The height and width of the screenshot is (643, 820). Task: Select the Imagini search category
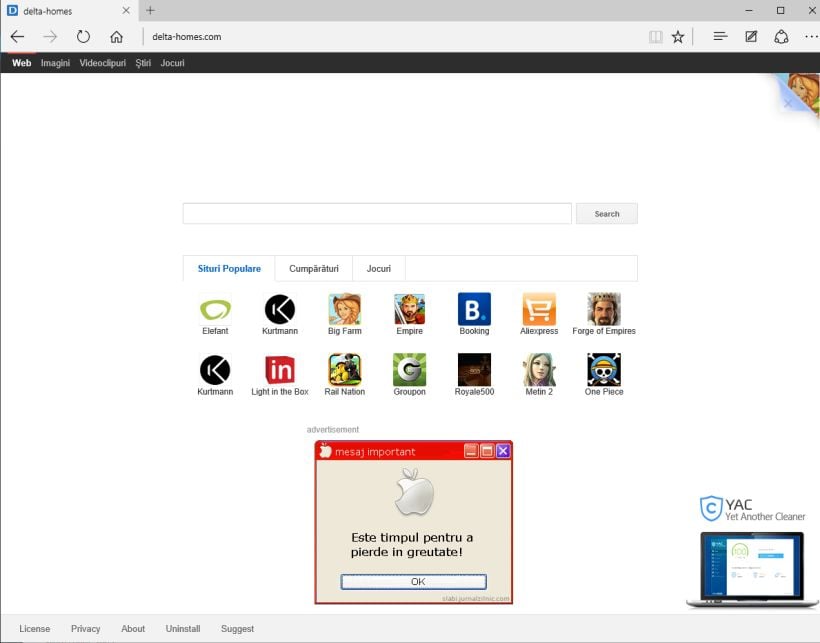coord(55,63)
